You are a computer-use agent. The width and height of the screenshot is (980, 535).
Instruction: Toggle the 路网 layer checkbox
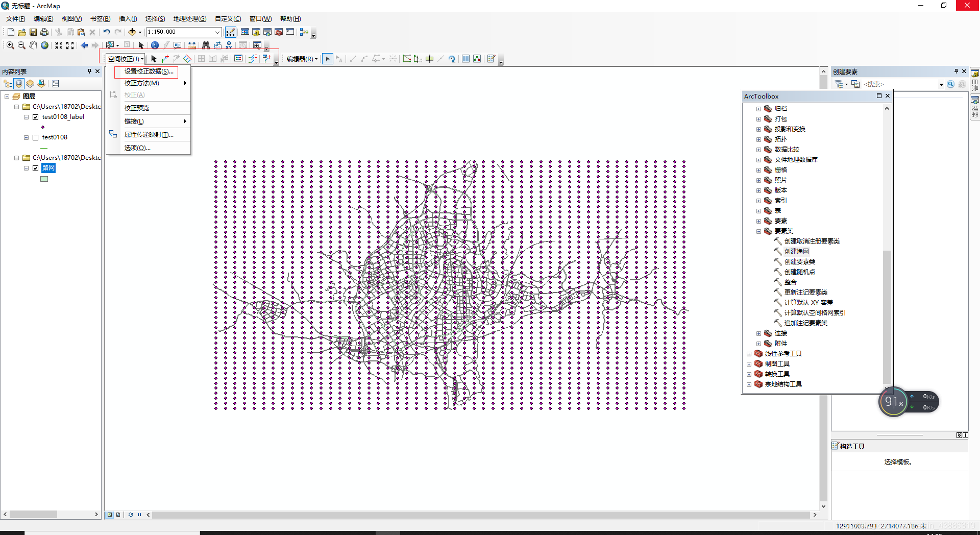pyautogui.click(x=36, y=168)
